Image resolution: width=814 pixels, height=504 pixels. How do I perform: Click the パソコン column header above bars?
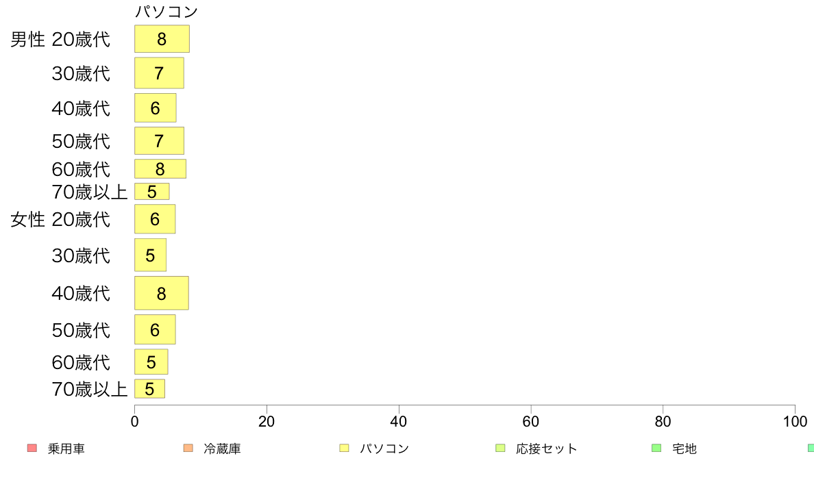pos(166,12)
